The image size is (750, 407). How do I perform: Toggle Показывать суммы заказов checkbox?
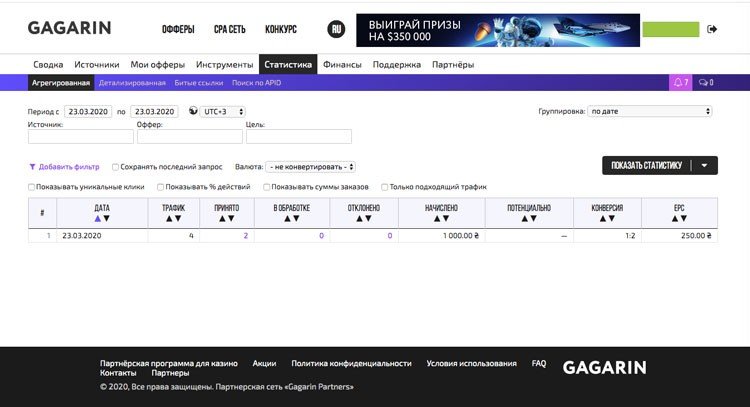point(266,187)
